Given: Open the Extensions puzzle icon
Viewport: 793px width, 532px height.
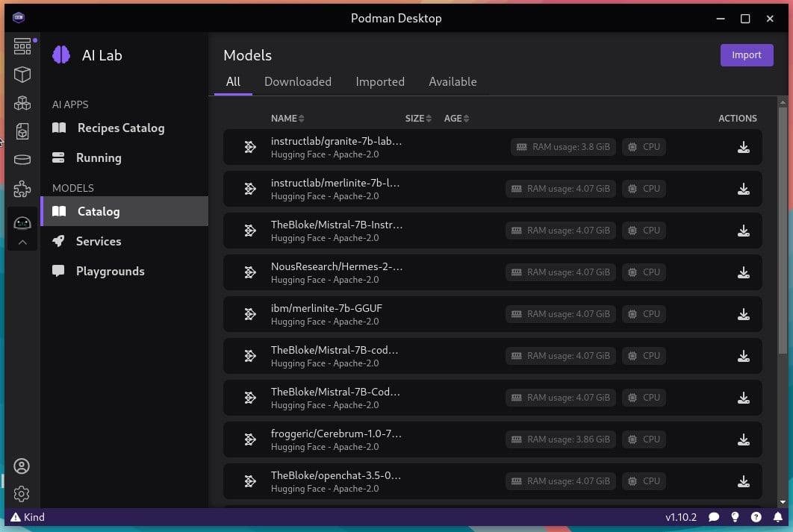Looking at the screenshot, I should click(x=22, y=189).
